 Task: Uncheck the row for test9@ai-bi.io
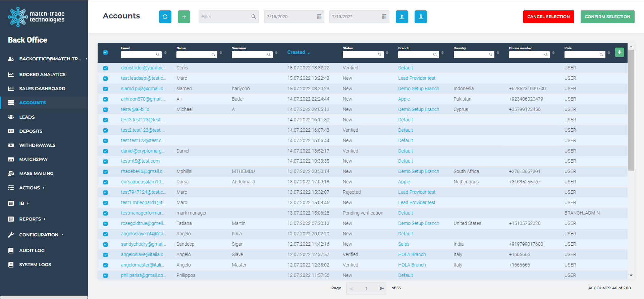click(106, 110)
